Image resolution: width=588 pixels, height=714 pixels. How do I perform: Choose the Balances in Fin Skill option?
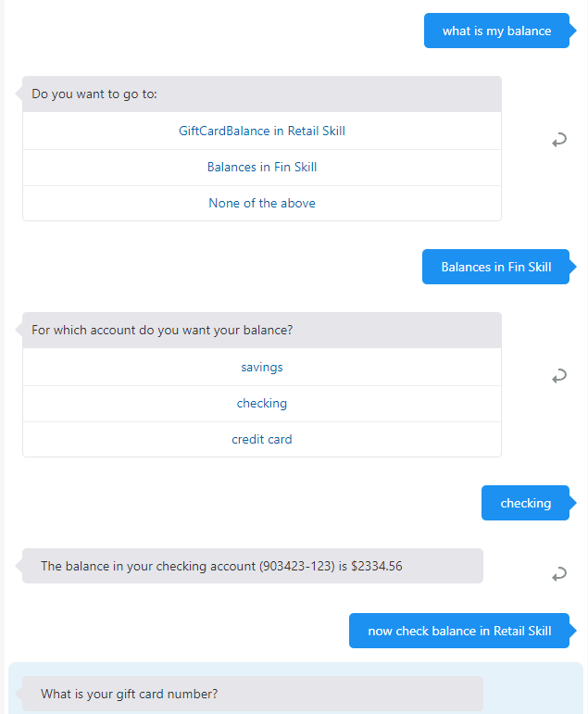(x=262, y=168)
